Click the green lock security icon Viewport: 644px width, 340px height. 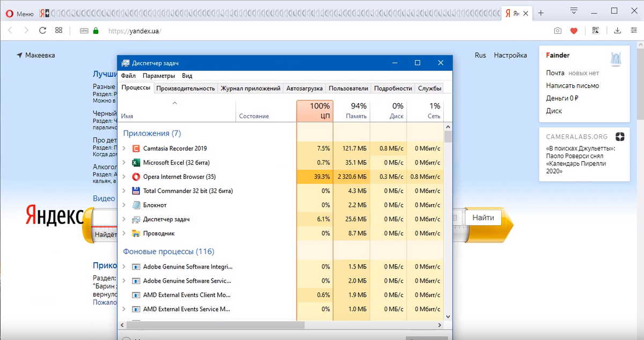pos(96,31)
